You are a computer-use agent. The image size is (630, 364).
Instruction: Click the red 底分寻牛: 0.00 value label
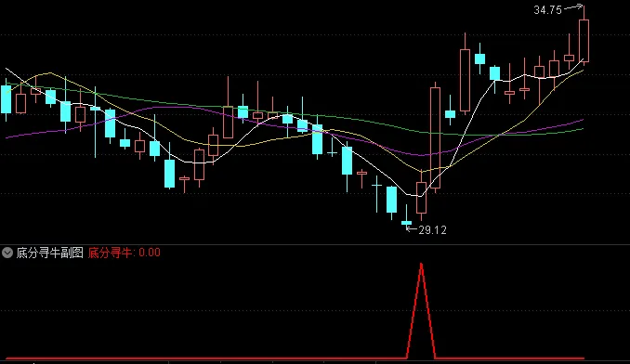click(x=125, y=253)
